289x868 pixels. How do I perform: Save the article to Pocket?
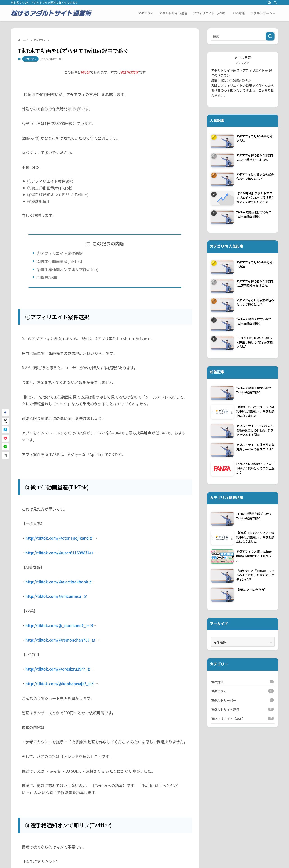click(5, 438)
